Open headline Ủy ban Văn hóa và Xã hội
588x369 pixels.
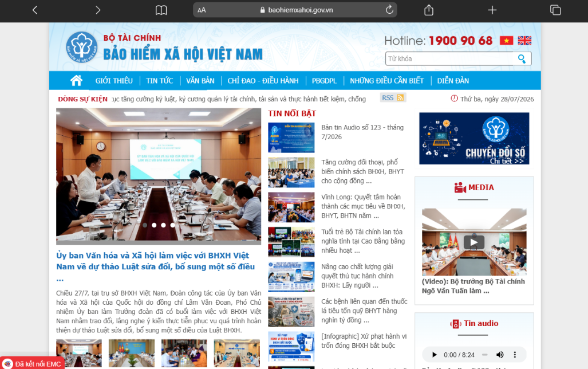(156, 266)
